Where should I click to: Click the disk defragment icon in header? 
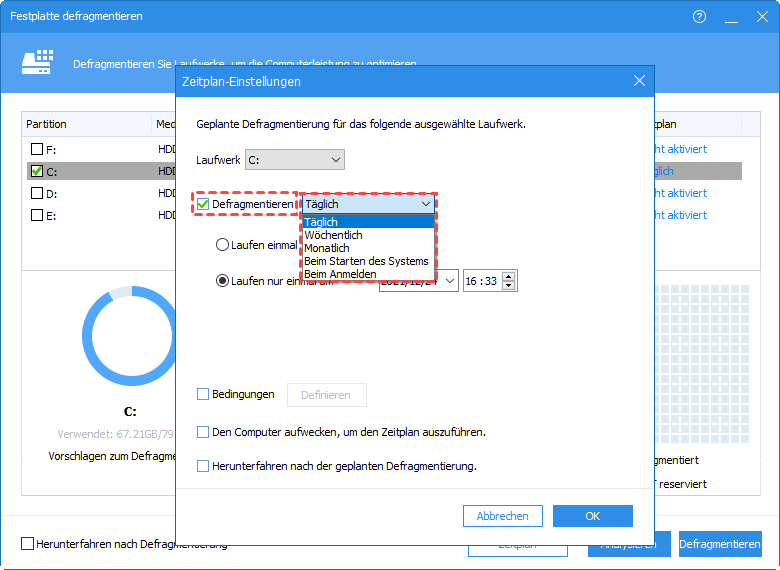tap(37, 63)
